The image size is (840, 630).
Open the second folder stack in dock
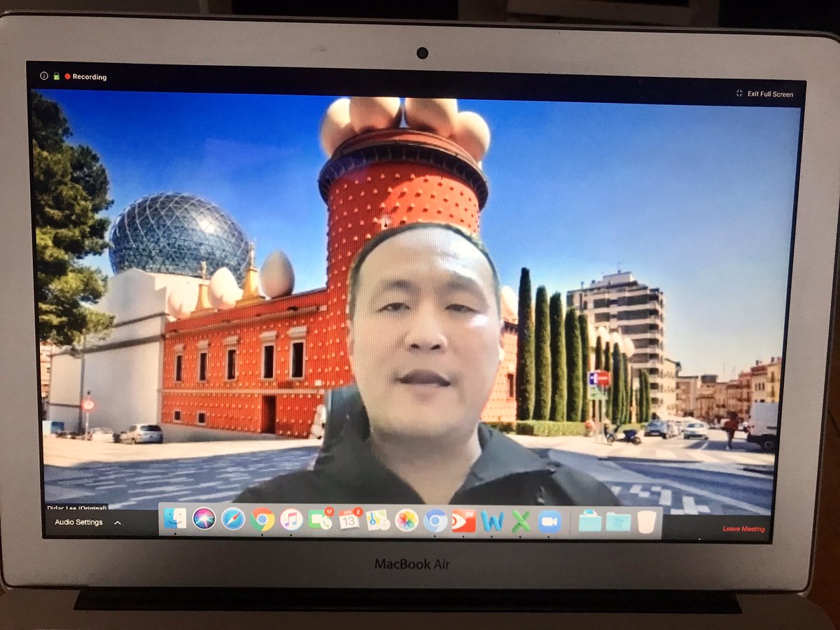coord(618,522)
